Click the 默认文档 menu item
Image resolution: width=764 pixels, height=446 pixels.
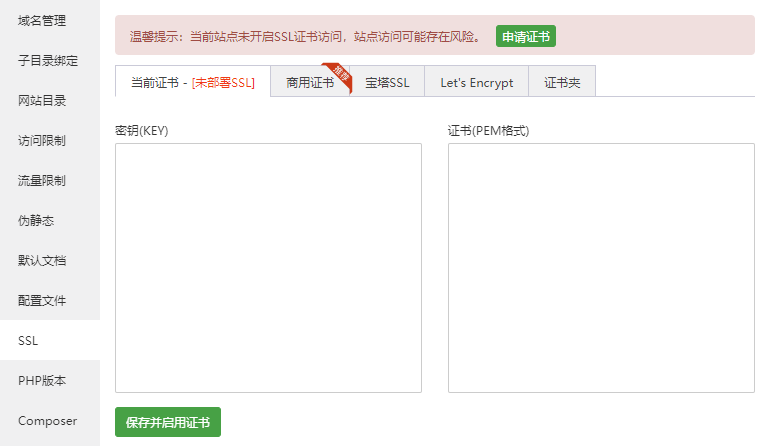(42, 260)
